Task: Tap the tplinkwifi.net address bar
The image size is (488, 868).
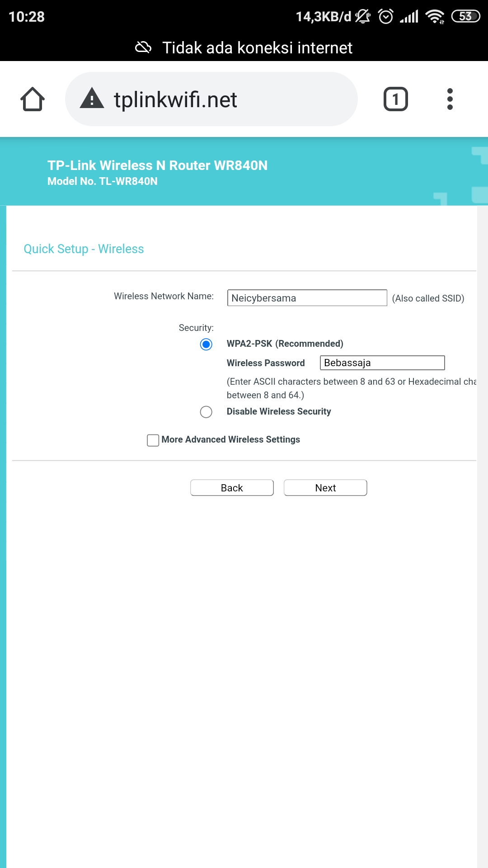Action: tap(211, 99)
